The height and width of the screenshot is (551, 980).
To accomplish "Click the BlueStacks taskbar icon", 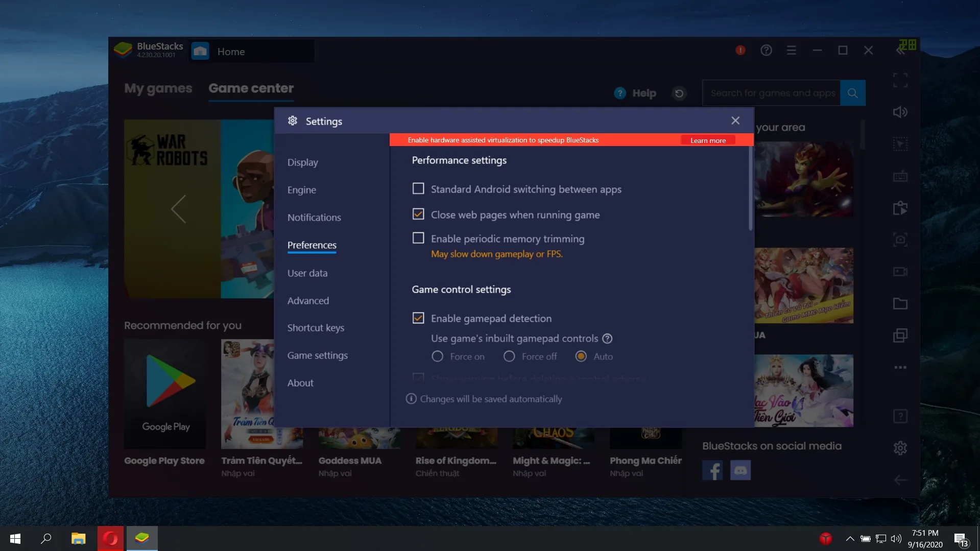I will pos(142,539).
